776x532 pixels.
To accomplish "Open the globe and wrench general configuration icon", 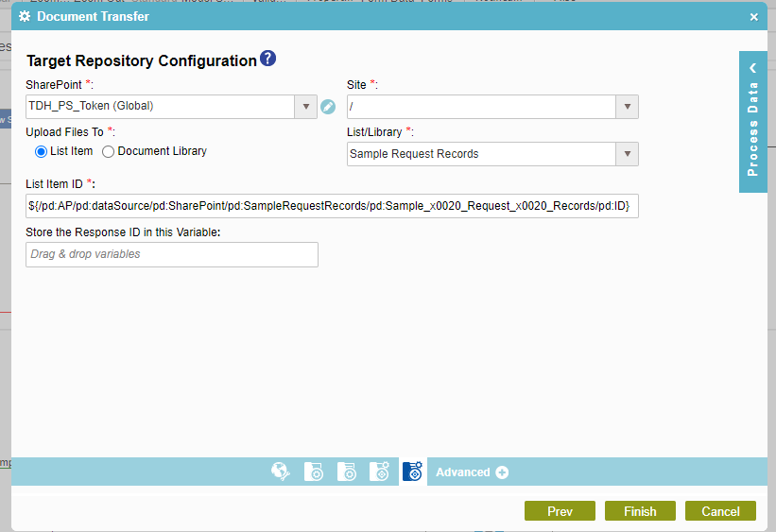I will 281,472.
